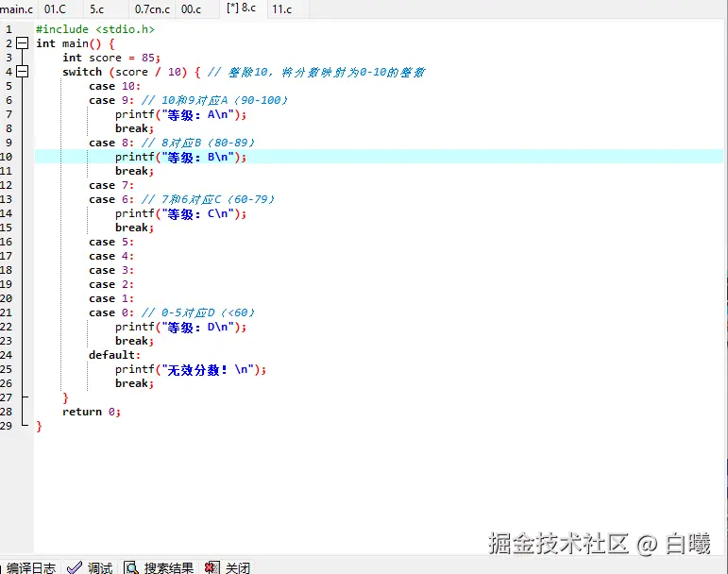The image size is (728, 574).
Task: Open the 01.C editor tab
Action: (56, 9)
